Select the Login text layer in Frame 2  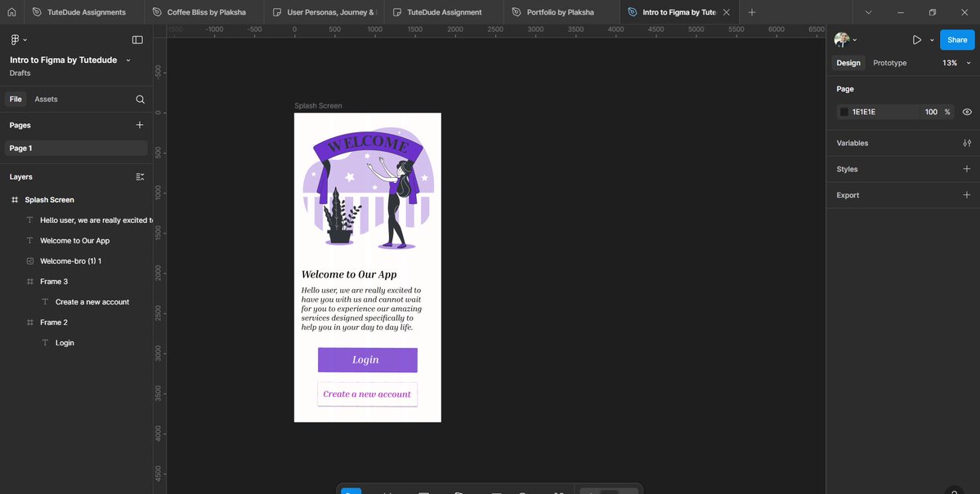[65, 342]
